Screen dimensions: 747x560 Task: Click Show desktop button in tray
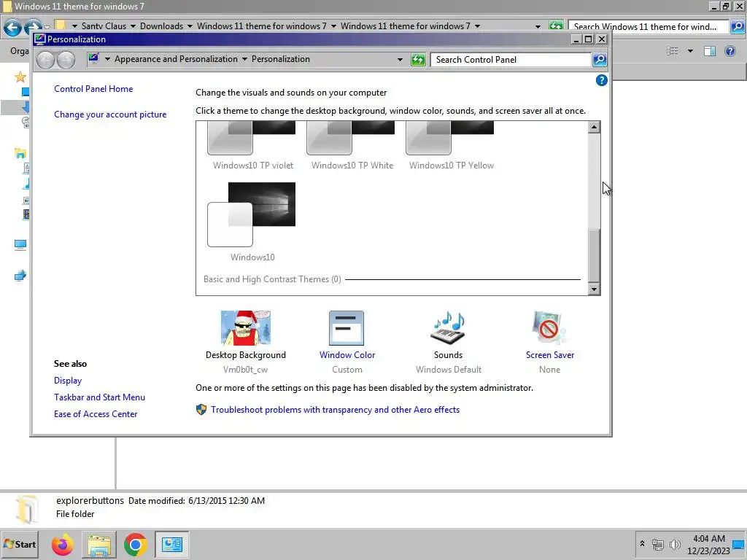(x=738, y=544)
